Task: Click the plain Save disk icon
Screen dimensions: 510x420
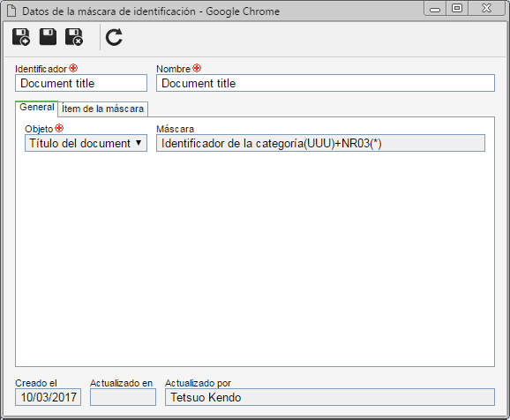Action: click(48, 36)
